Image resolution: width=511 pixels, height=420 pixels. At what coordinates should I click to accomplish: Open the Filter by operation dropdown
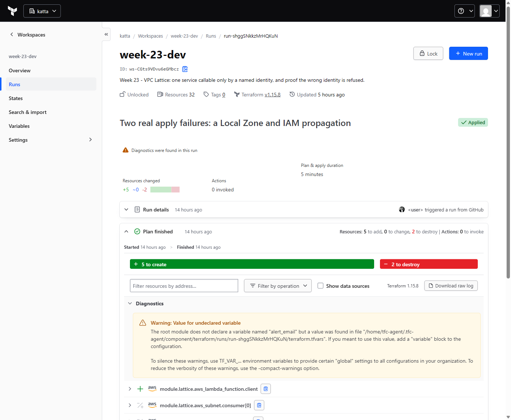coord(278,286)
